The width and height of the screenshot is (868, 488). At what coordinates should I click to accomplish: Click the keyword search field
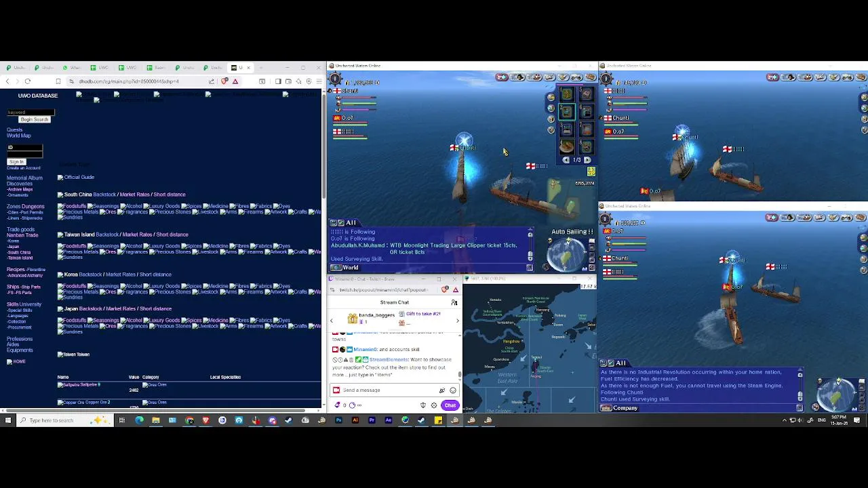(31, 113)
